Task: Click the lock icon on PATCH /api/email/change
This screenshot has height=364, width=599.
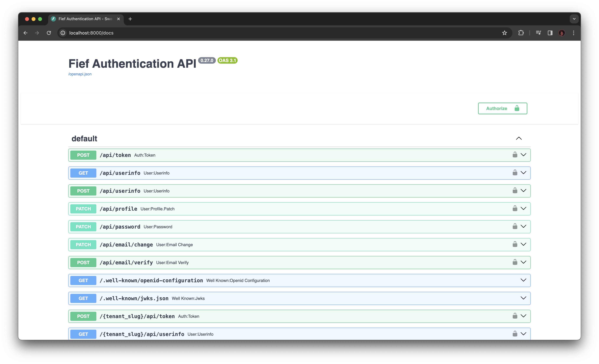Action: point(515,244)
